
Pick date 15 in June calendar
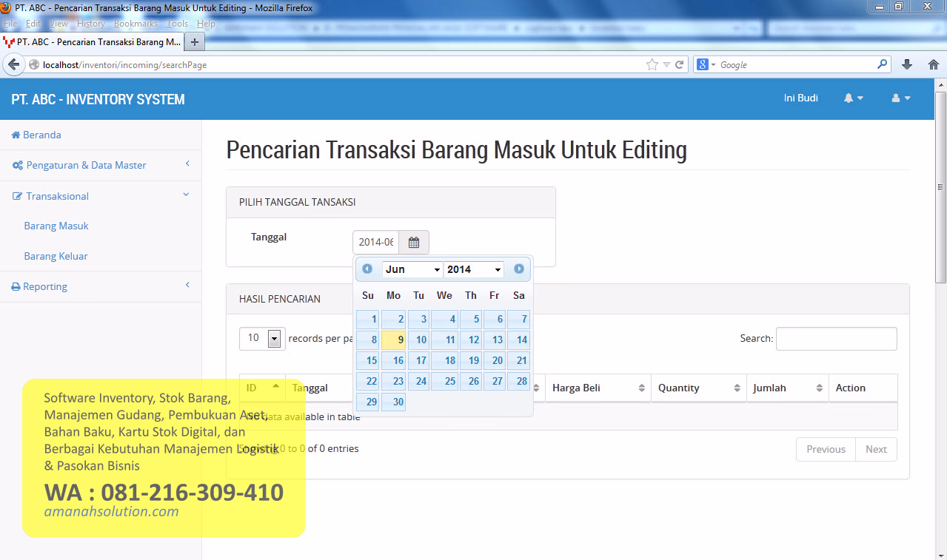click(368, 361)
